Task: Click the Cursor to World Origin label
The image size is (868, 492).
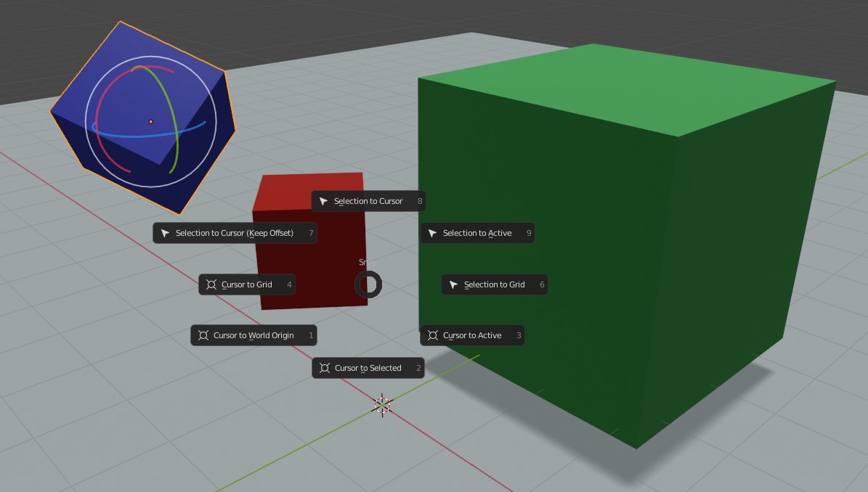Action: click(253, 336)
